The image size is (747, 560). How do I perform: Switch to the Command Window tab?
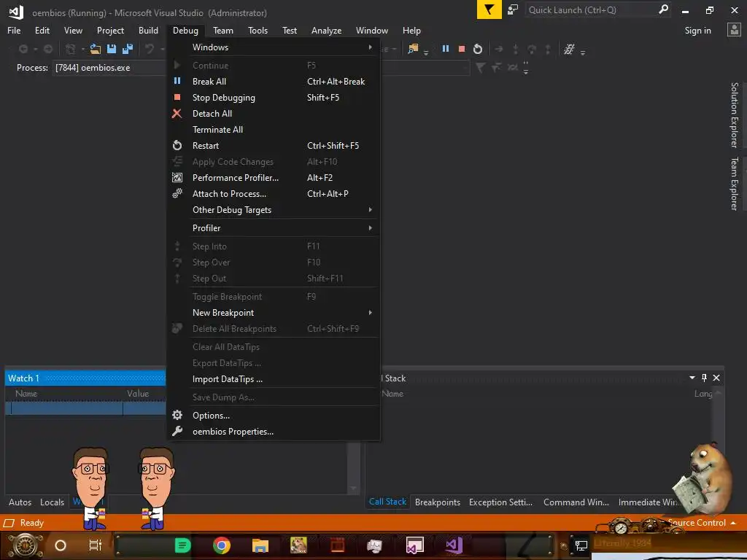coord(576,502)
